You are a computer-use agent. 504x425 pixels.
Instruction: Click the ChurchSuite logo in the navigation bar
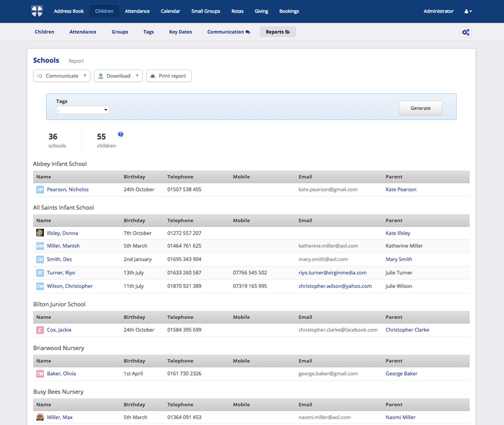[36, 11]
